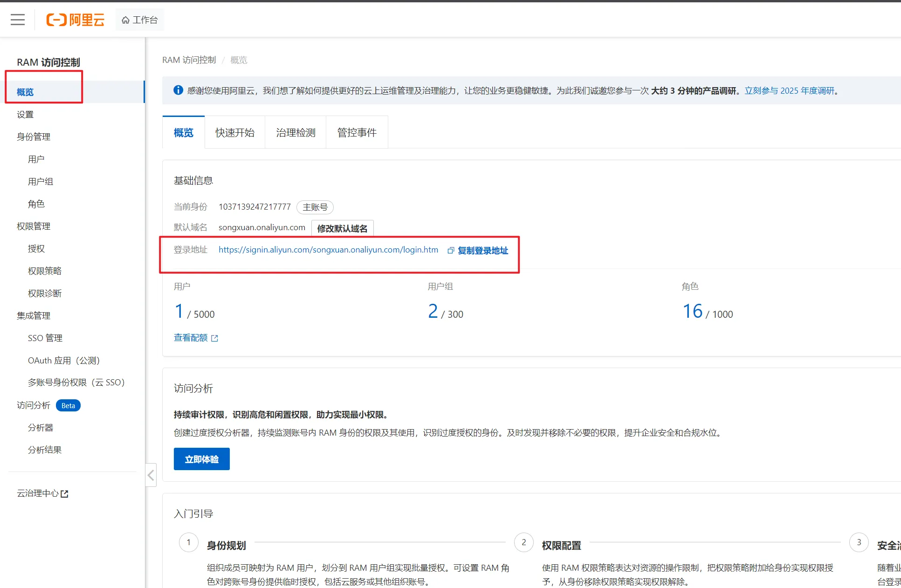Click the 修改默认域名 button

342,228
